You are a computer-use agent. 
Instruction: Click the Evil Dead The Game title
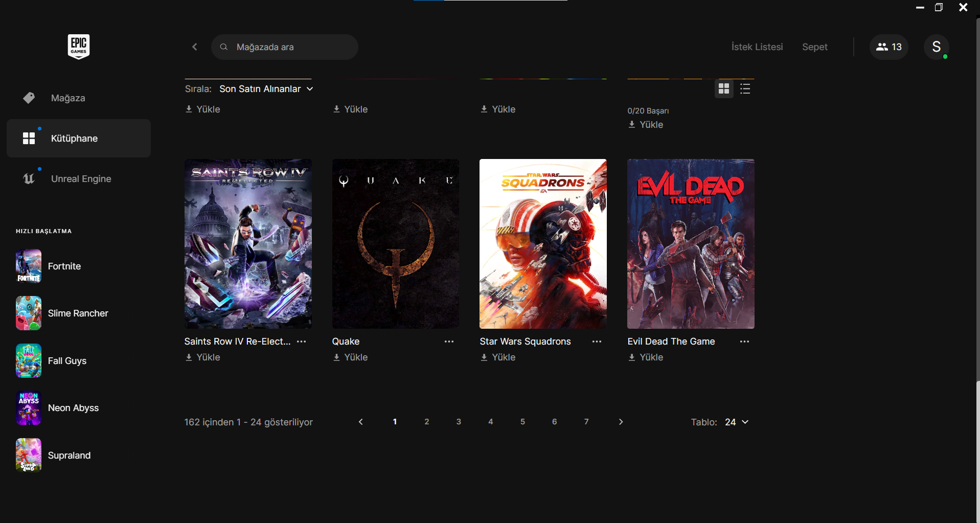pos(671,342)
